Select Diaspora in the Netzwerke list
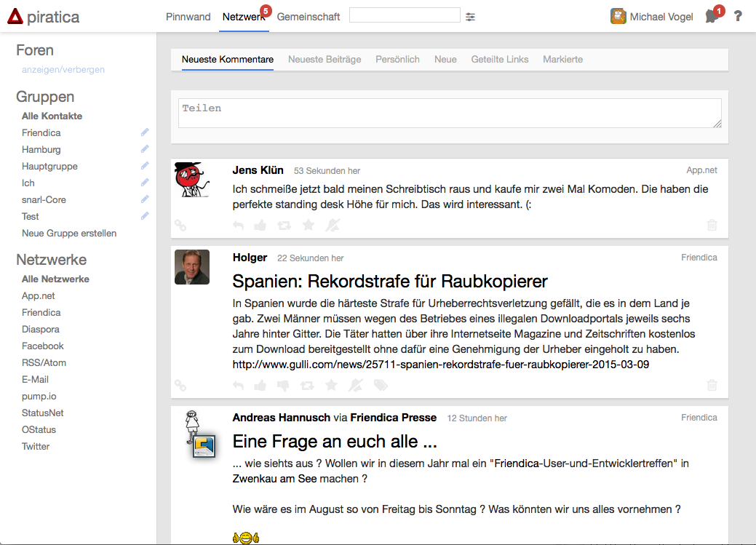 pyautogui.click(x=41, y=330)
